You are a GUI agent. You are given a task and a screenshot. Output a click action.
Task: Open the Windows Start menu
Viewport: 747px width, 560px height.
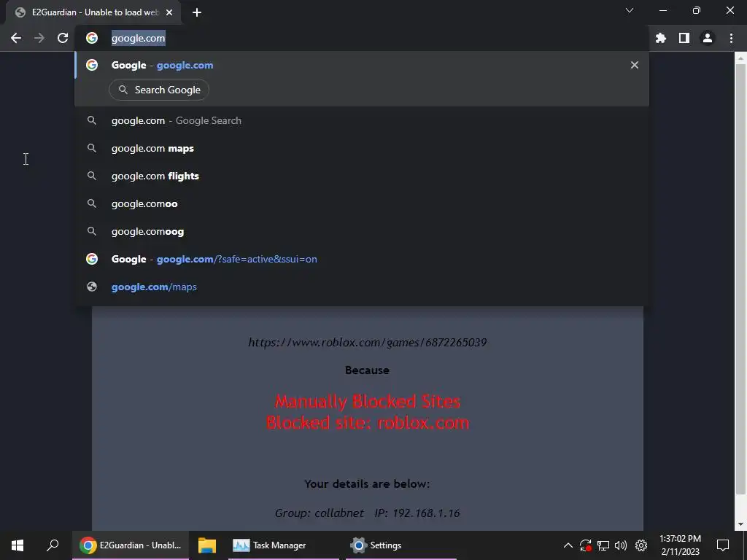[18, 545]
